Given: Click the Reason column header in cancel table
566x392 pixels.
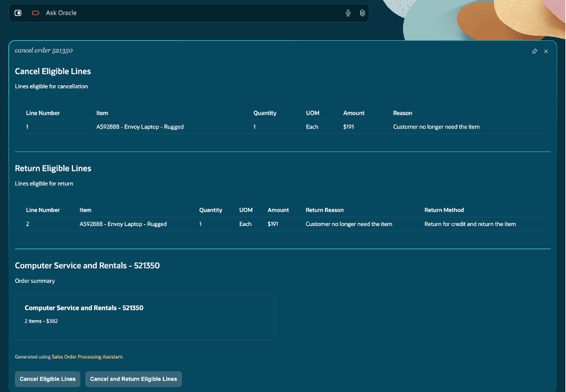Looking at the screenshot, I should tap(403, 113).
